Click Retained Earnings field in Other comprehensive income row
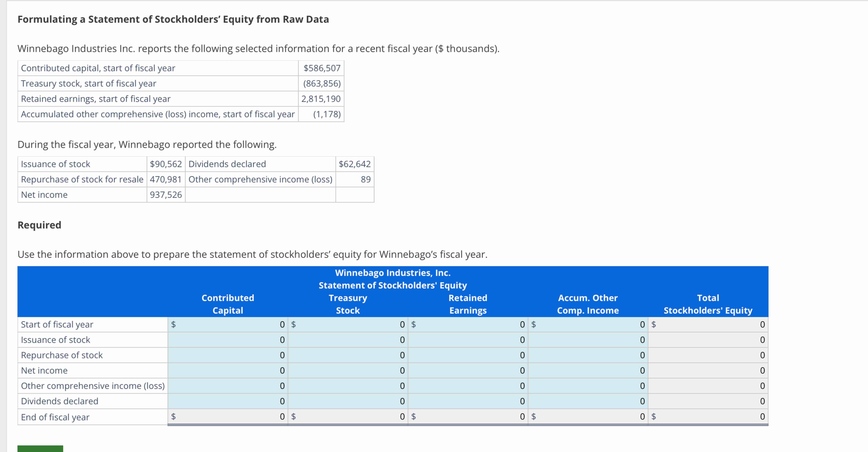868x452 pixels. [468, 386]
